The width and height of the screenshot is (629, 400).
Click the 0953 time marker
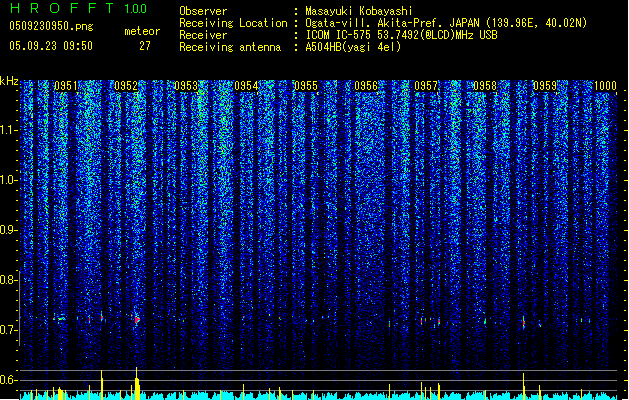pyautogui.click(x=186, y=86)
